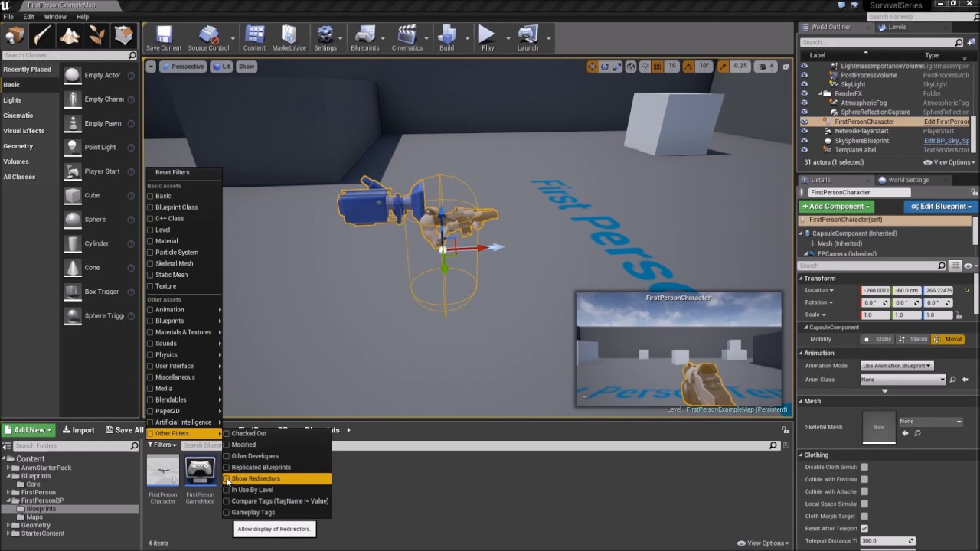Toggle rotation snap angle icon in viewport
Image resolution: width=980 pixels, height=551 pixels.
click(x=688, y=67)
